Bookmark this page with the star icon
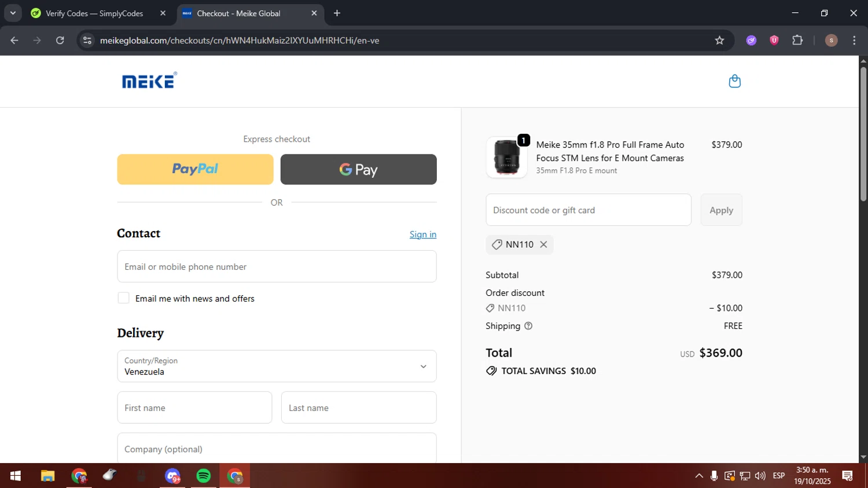 (x=719, y=41)
